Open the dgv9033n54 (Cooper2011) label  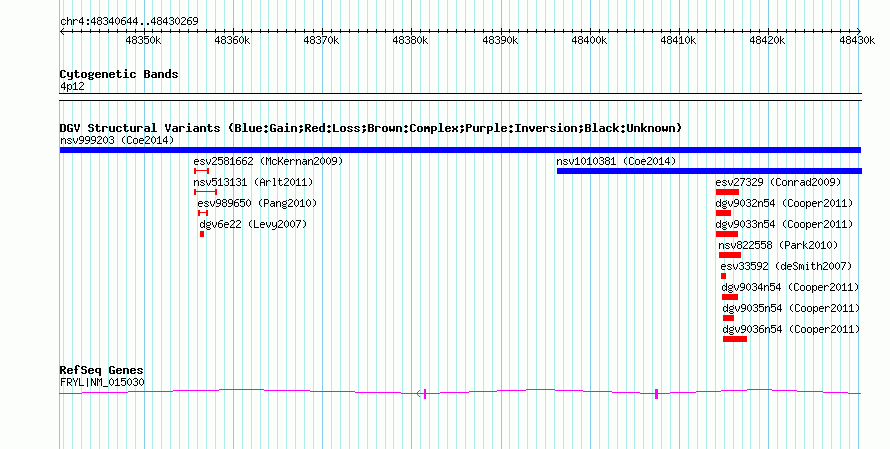(784, 224)
